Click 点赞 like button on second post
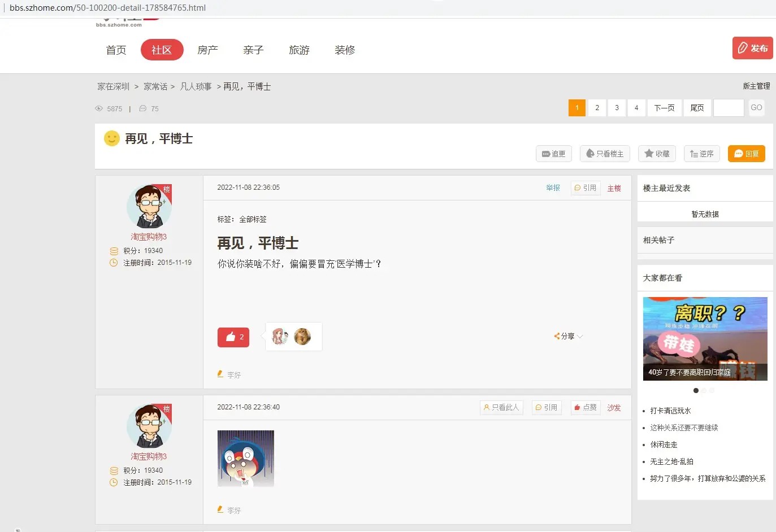The image size is (776, 532). pos(585,407)
